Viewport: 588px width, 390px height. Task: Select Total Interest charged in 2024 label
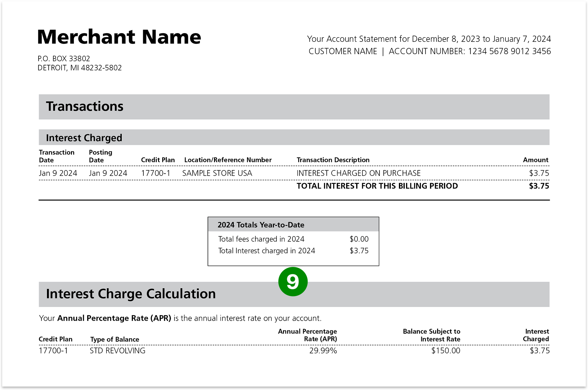click(x=266, y=251)
